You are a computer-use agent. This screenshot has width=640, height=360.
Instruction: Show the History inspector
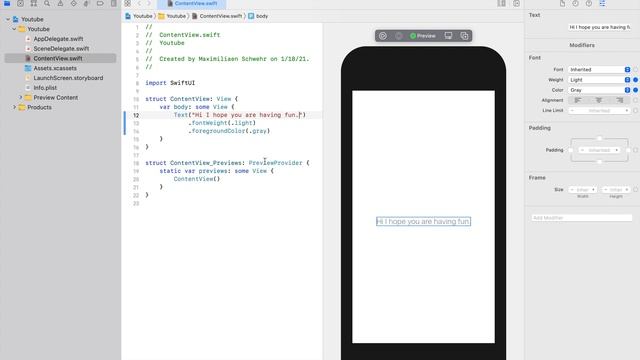point(576,3)
